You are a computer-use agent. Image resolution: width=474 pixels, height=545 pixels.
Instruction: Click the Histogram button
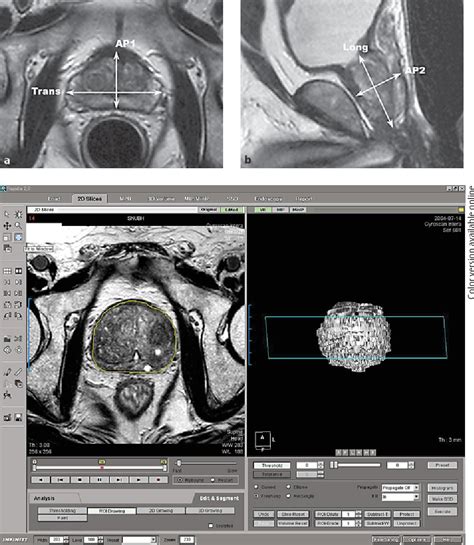coord(442,488)
